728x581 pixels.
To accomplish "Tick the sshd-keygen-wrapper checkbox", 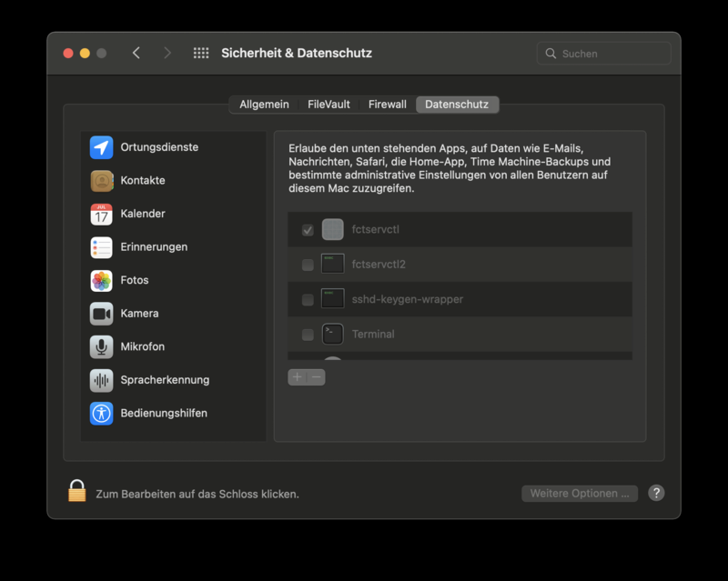I will pyautogui.click(x=308, y=299).
